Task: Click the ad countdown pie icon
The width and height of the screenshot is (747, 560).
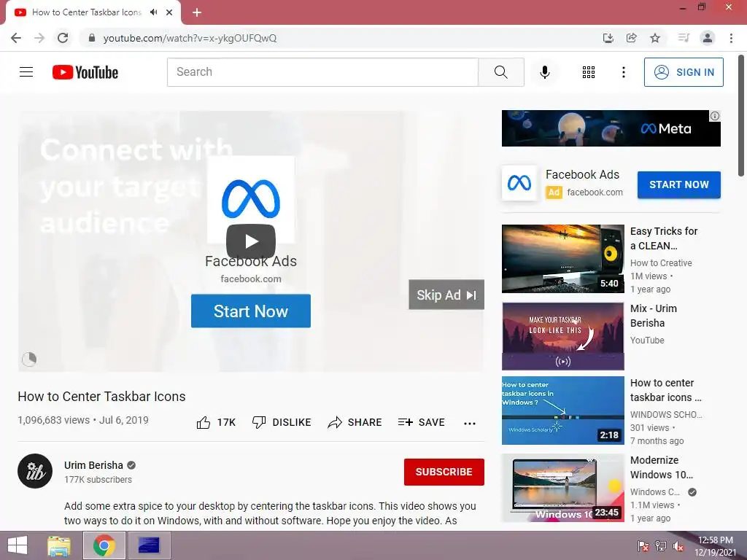Action: (29, 359)
